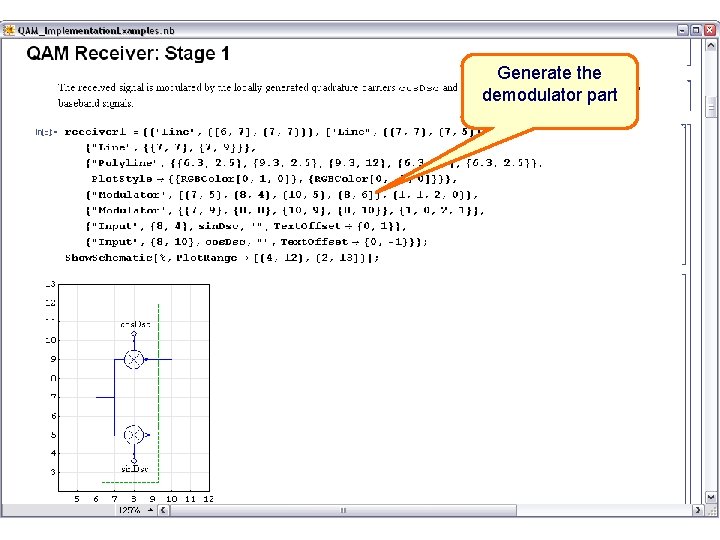Click the vertical scrollbar thumb
This screenshot has width=720, height=540.
click(x=710, y=108)
